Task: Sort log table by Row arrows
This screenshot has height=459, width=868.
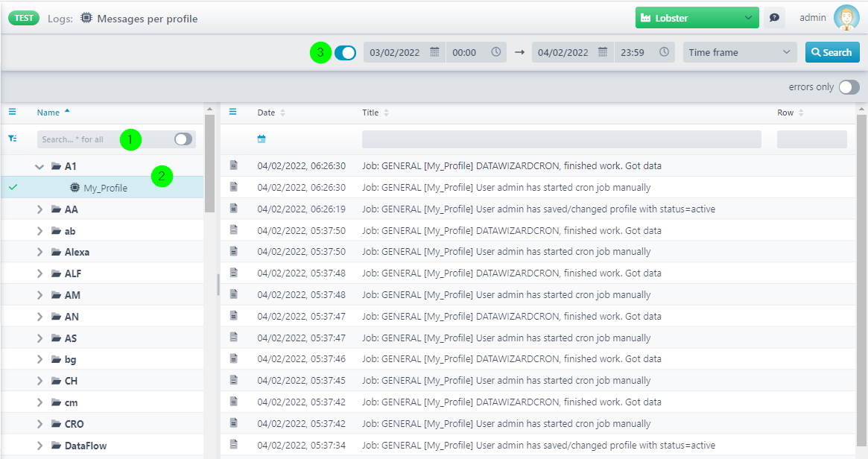Action: (x=801, y=113)
